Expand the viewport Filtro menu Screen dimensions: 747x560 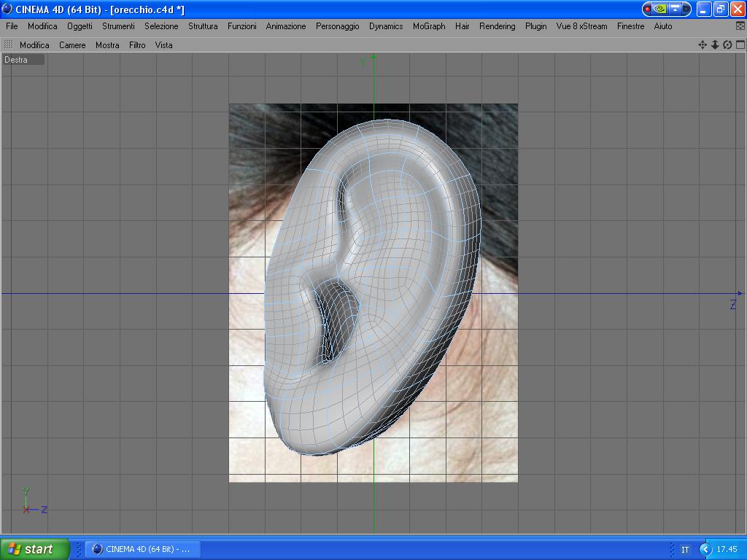click(137, 45)
